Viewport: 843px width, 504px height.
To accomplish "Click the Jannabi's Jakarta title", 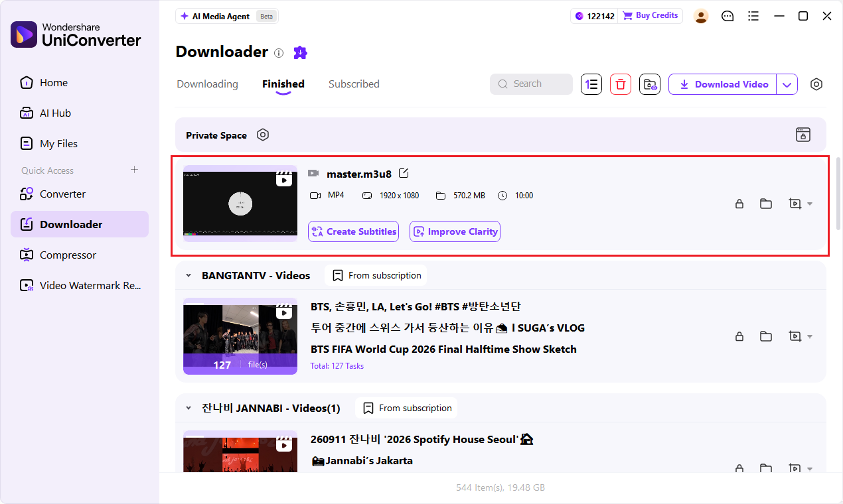I will 362,460.
